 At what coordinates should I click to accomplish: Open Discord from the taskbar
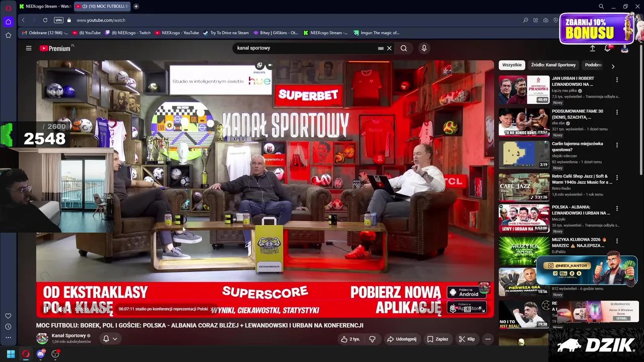pos(41,354)
